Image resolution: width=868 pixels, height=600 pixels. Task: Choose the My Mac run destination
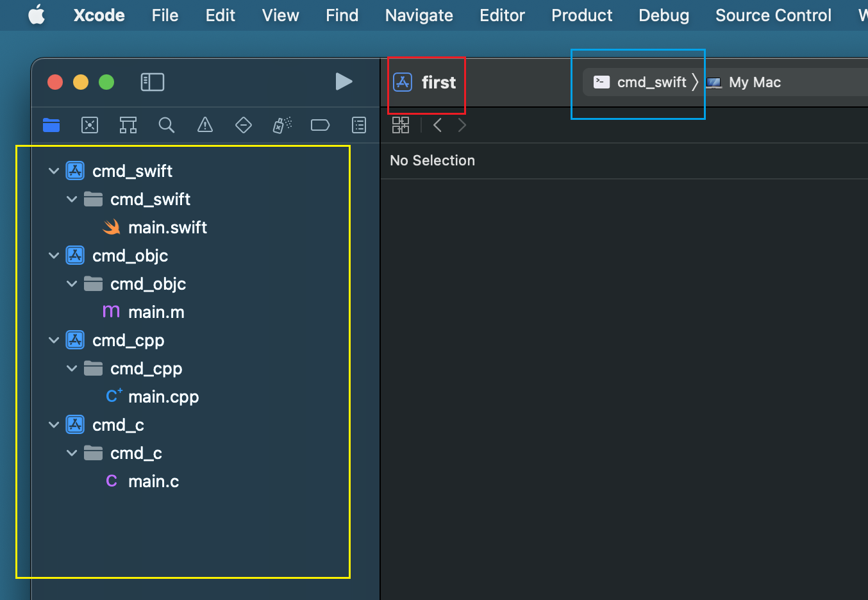click(744, 82)
